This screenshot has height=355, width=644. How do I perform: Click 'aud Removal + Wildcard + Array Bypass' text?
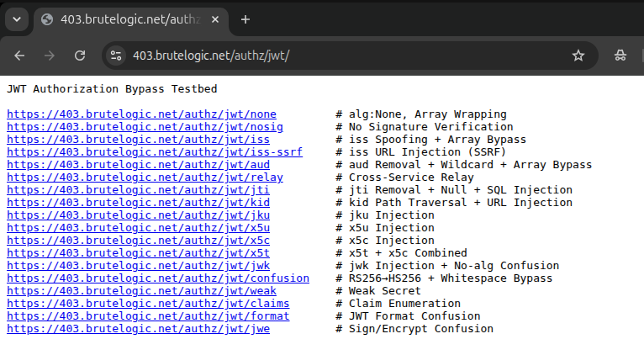point(470,165)
